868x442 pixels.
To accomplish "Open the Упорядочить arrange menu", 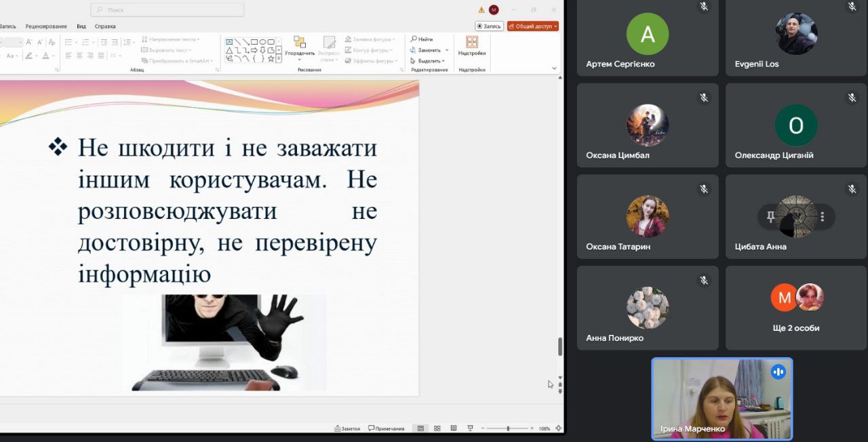I will (299, 47).
